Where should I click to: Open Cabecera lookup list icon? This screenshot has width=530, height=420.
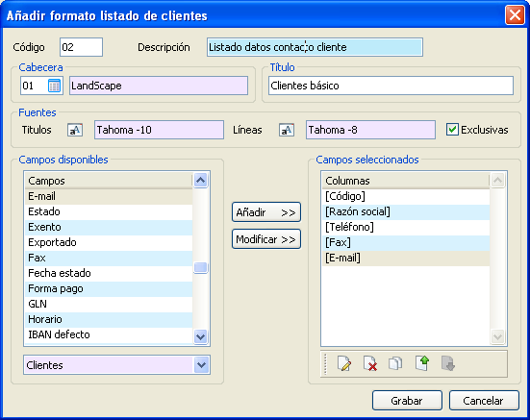[x=54, y=86]
